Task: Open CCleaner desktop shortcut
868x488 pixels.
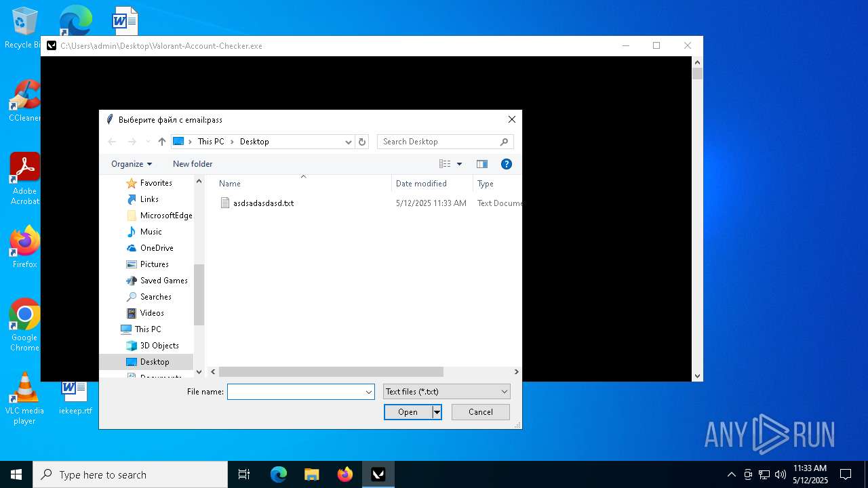Action: tap(24, 101)
